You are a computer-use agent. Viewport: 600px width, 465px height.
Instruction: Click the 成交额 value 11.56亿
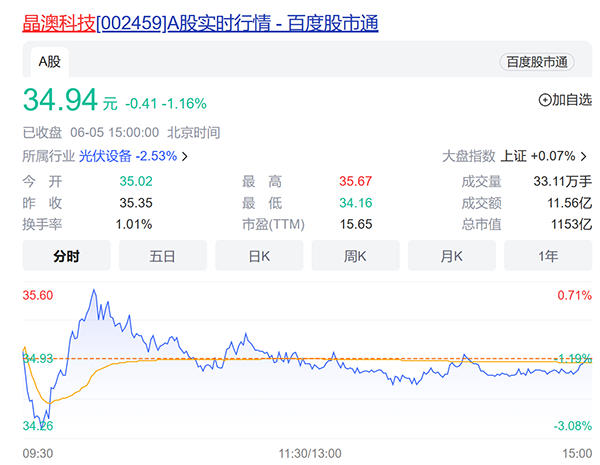[x=570, y=203]
